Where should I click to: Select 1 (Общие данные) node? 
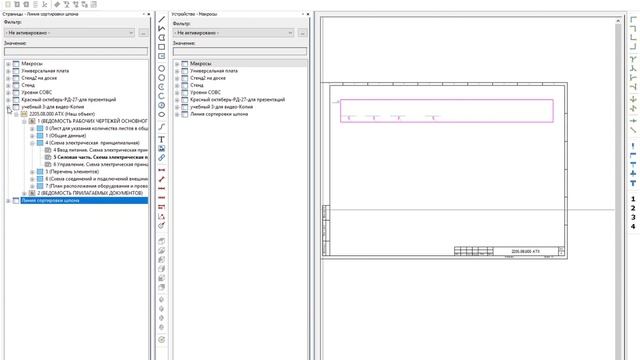point(65,136)
